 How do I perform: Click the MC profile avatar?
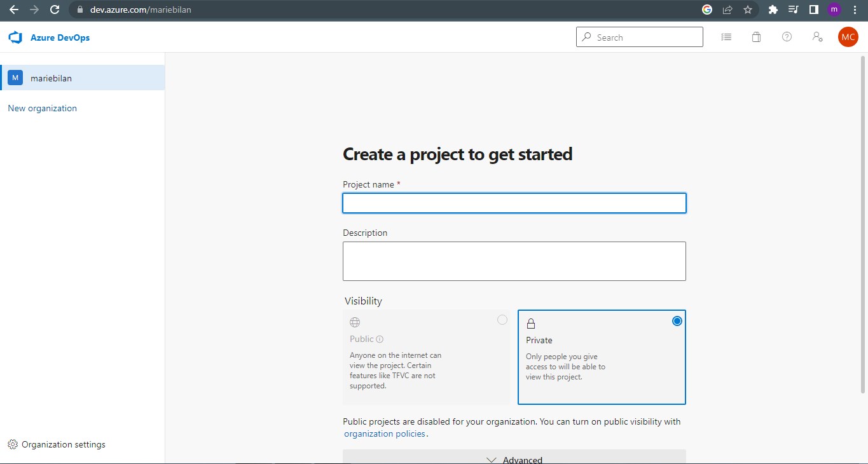848,37
